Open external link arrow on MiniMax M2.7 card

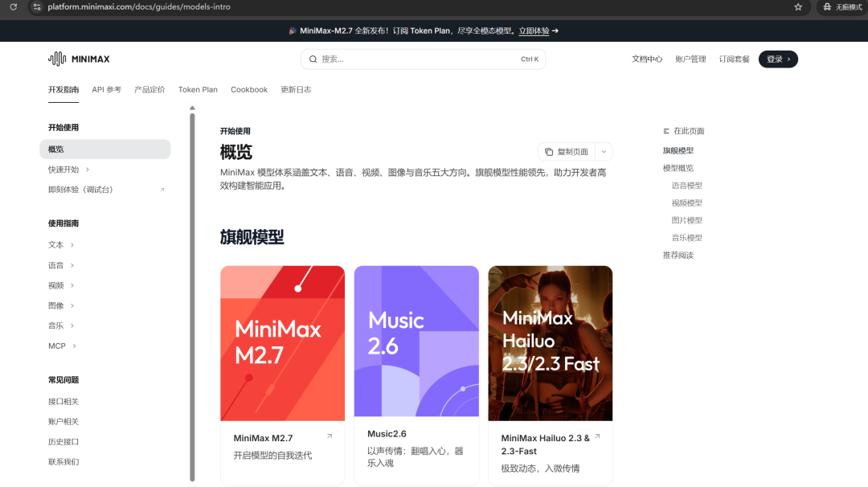click(x=330, y=436)
